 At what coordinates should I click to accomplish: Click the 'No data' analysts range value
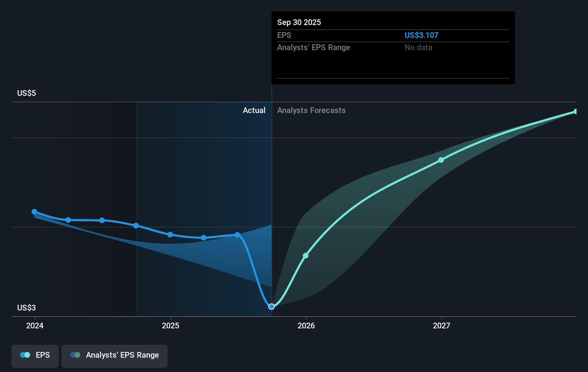pos(418,48)
